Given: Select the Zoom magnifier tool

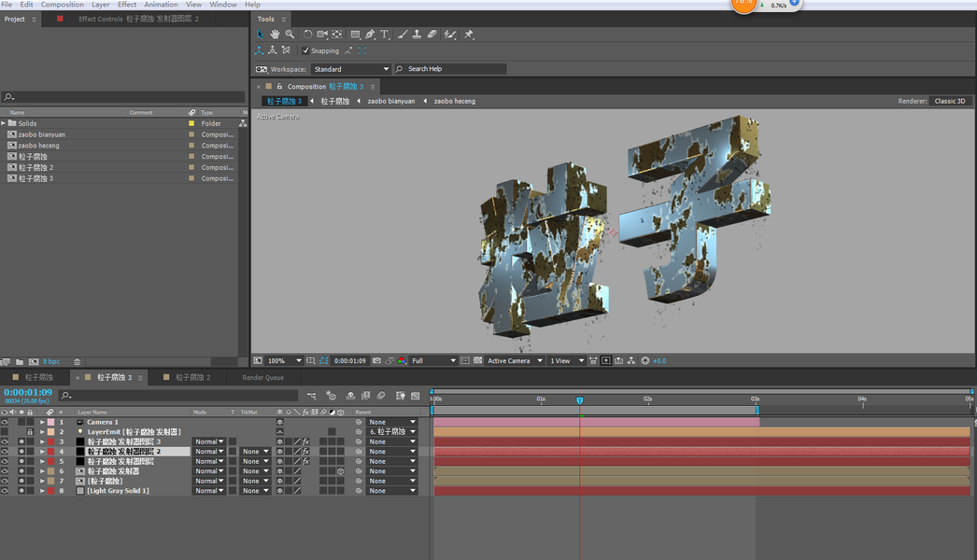Looking at the screenshot, I should pyautogui.click(x=290, y=35).
